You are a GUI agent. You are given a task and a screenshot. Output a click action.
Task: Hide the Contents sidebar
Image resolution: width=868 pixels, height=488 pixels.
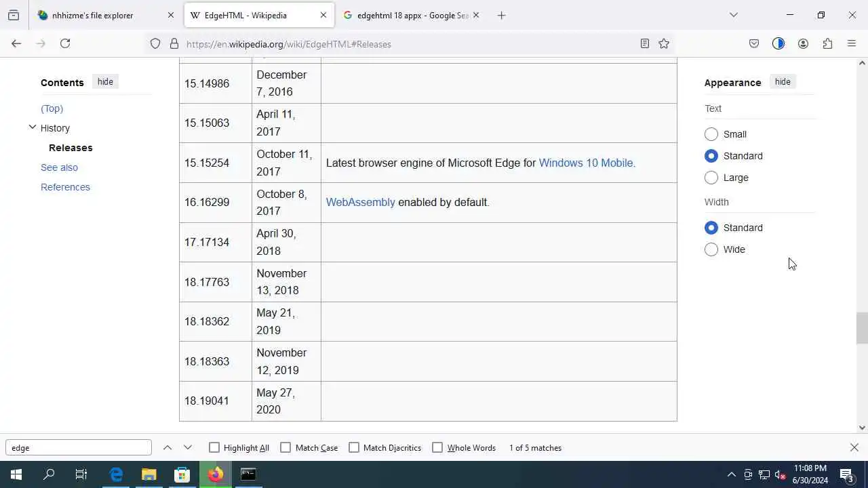pyautogui.click(x=105, y=81)
